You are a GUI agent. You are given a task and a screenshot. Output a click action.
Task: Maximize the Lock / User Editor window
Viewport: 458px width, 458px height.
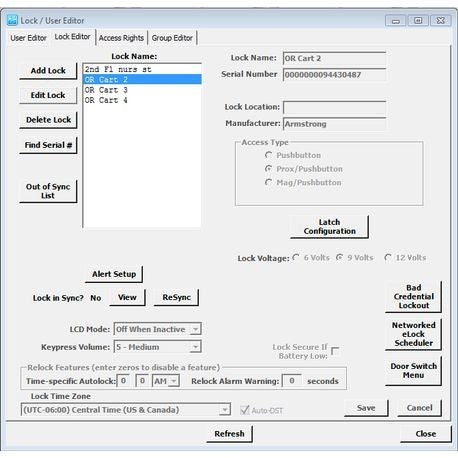click(x=418, y=21)
